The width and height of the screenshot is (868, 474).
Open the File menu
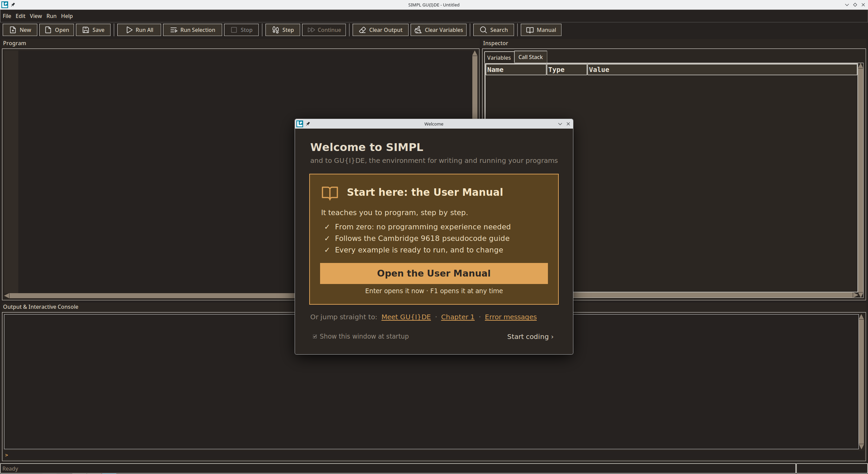(7, 16)
